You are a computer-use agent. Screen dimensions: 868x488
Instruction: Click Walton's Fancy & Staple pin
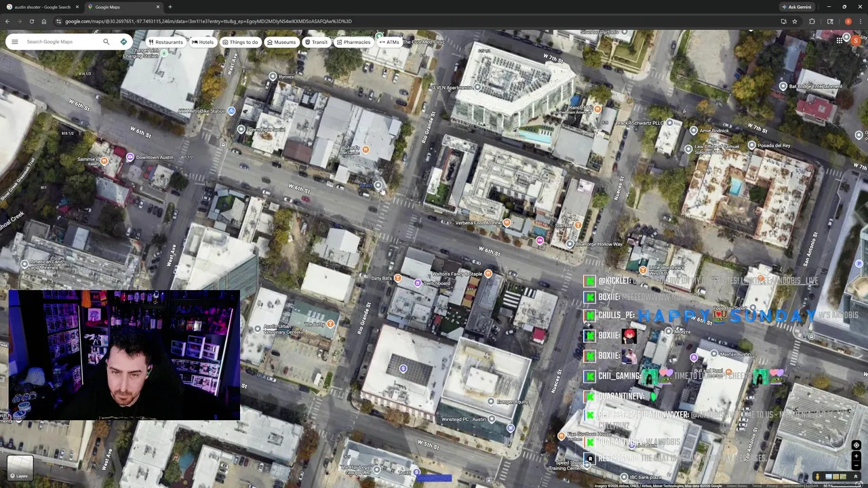[x=488, y=274]
